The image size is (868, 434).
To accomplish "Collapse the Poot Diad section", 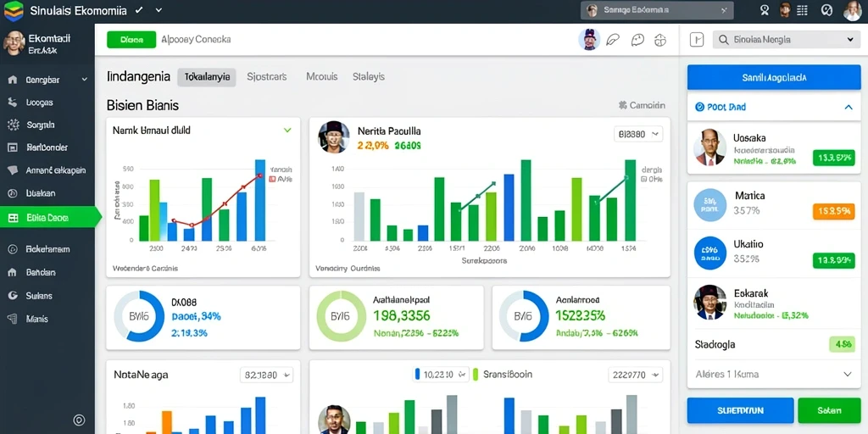I will 848,108.
